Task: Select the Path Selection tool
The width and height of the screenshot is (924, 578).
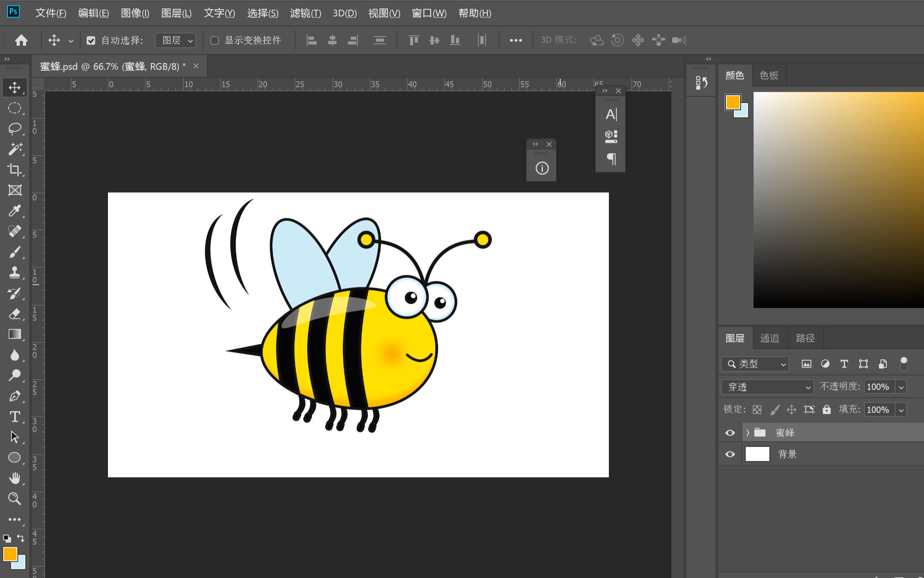Action: click(x=15, y=437)
